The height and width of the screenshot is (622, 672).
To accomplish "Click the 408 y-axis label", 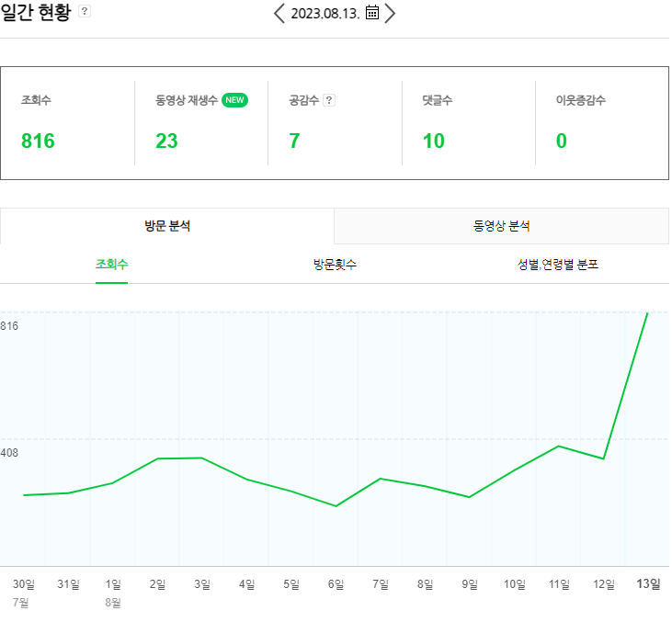I will pos(9,453).
